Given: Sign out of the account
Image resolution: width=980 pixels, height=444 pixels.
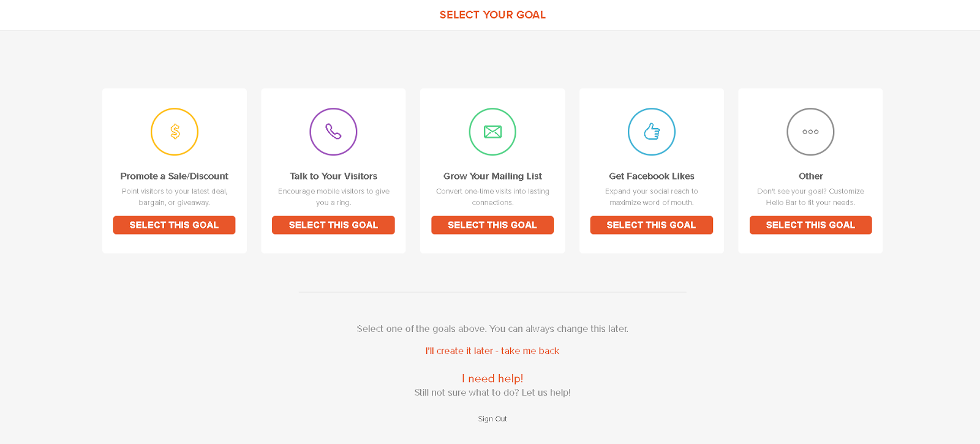Looking at the screenshot, I should point(492,419).
